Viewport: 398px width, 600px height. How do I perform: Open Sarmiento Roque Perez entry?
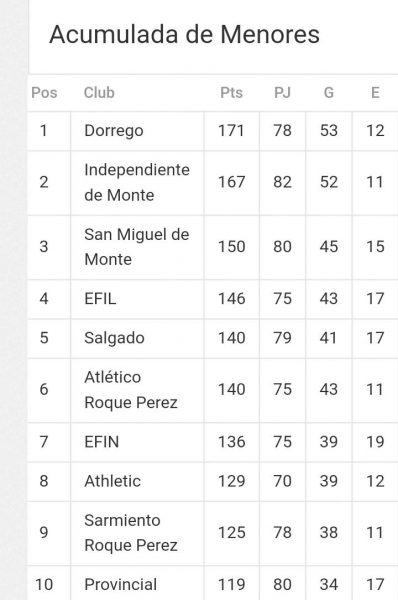coord(130,533)
